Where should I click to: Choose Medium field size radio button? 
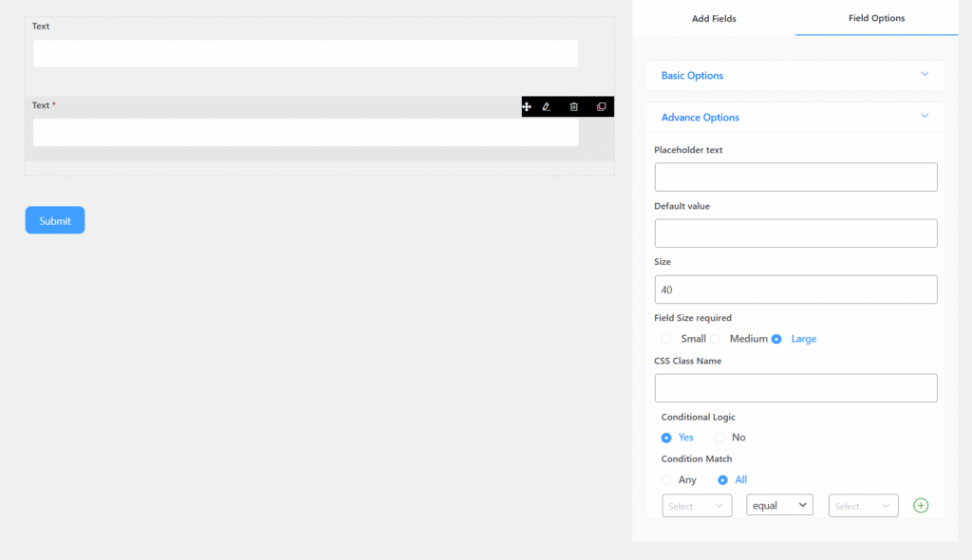click(x=716, y=339)
